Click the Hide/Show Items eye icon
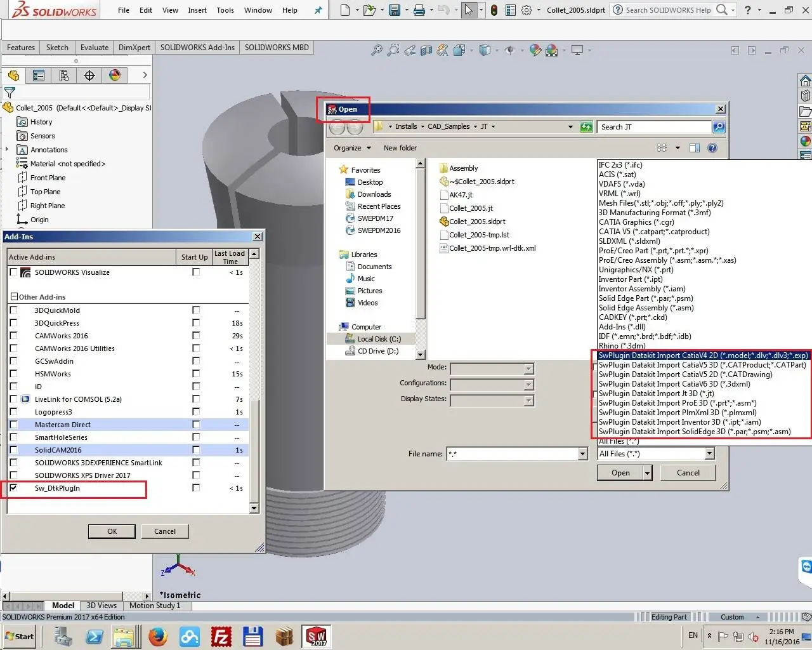Viewport: 812px width, 650px height. click(509, 50)
